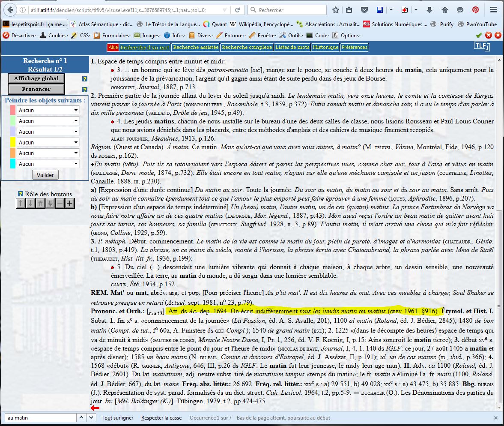Viewport: 504px width, 426px height.
Task: Expand the yellow color Aucun dropdown
Action: (48, 142)
